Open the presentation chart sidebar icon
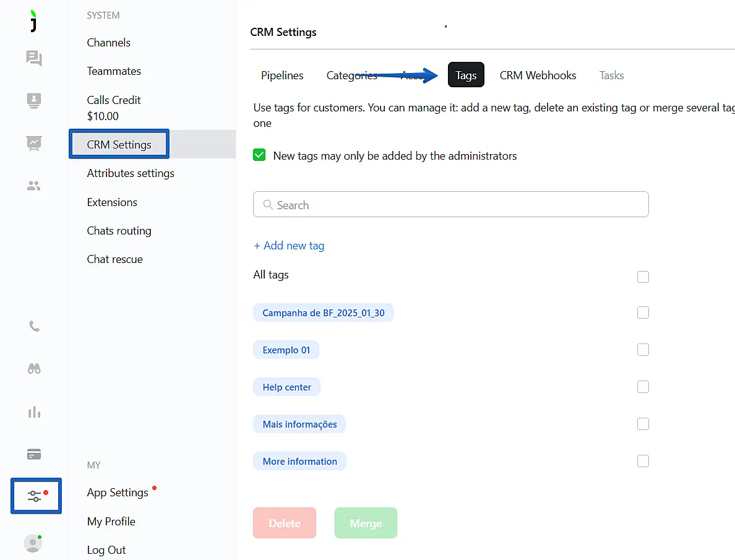Viewport: 735px width, 560px height. 34,143
